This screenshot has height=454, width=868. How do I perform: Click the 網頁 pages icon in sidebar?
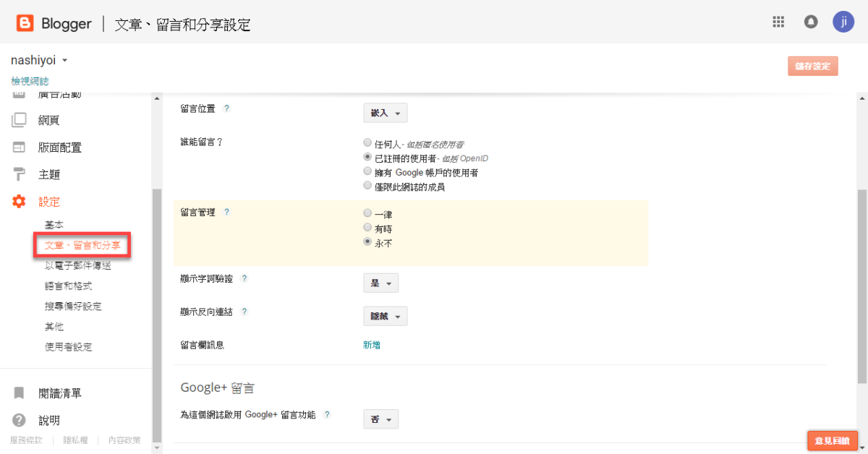[20, 120]
